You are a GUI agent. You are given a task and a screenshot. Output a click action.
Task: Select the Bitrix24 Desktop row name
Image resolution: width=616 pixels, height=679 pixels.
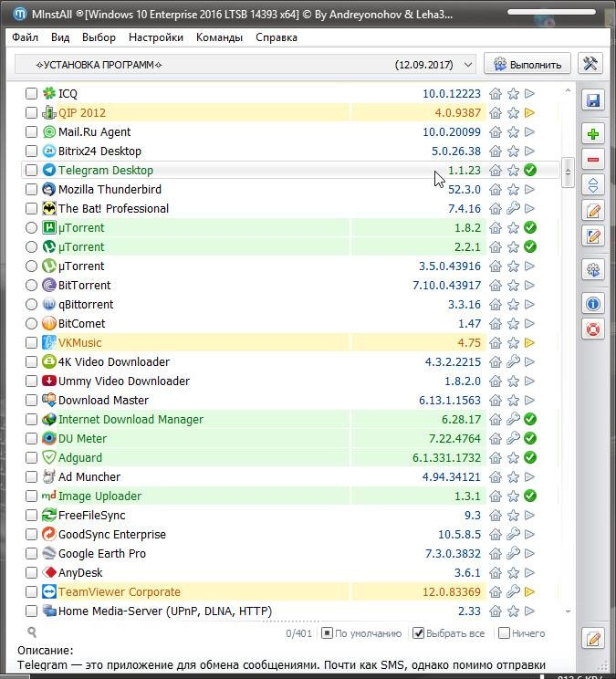point(100,151)
